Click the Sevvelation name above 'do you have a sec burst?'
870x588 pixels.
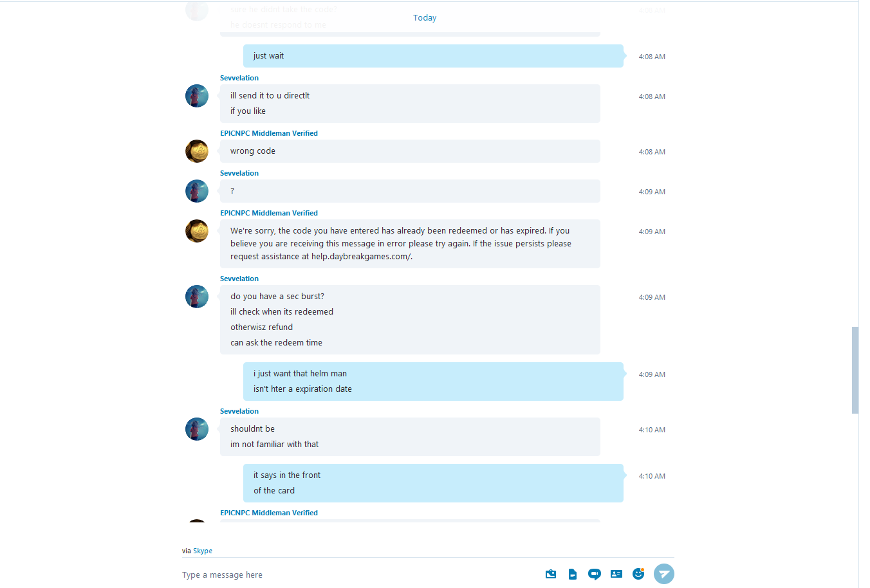click(x=239, y=279)
